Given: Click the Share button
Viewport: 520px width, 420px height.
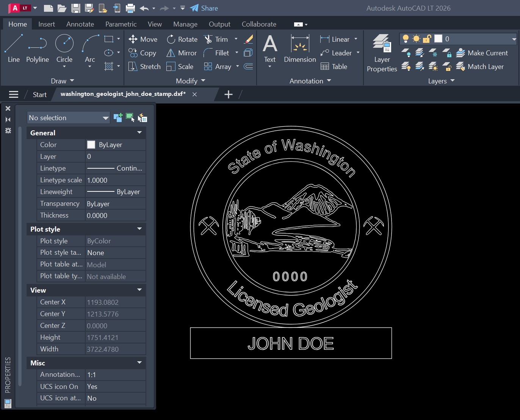Looking at the screenshot, I should (x=204, y=8).
